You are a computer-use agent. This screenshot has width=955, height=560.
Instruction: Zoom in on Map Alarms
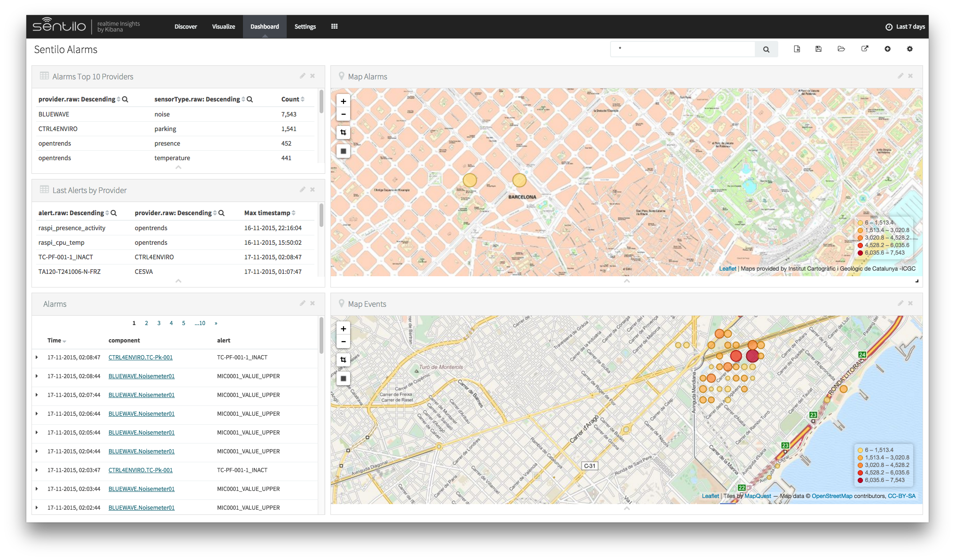tap(344, 101)
